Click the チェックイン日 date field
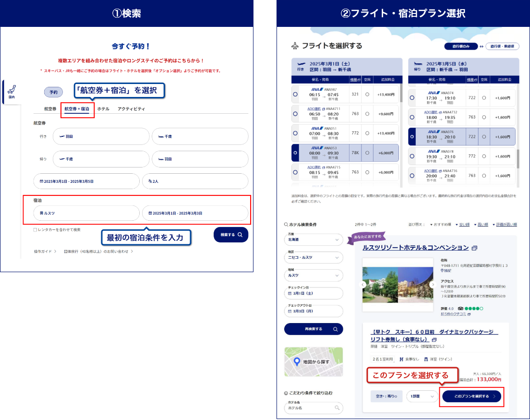530x420 pixels. coord(313,293)
